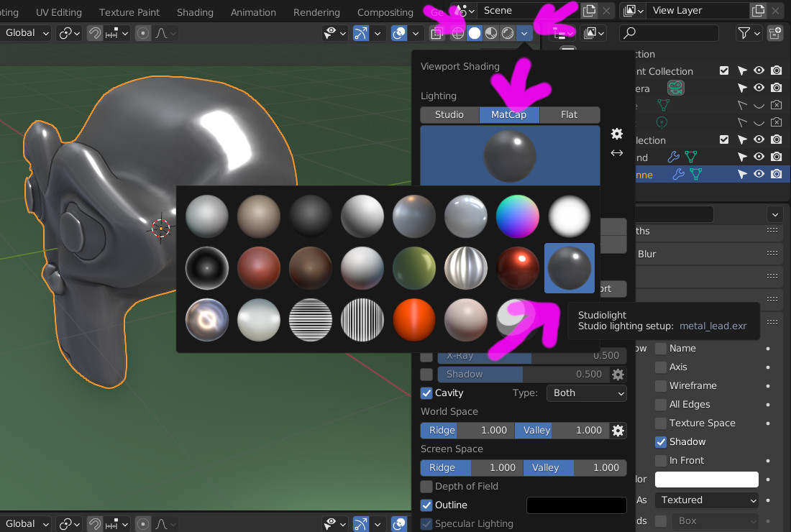Screen dimensions: 791x532
Task: Open the viewport shading dropdown chevron
Action: (524, 33)
